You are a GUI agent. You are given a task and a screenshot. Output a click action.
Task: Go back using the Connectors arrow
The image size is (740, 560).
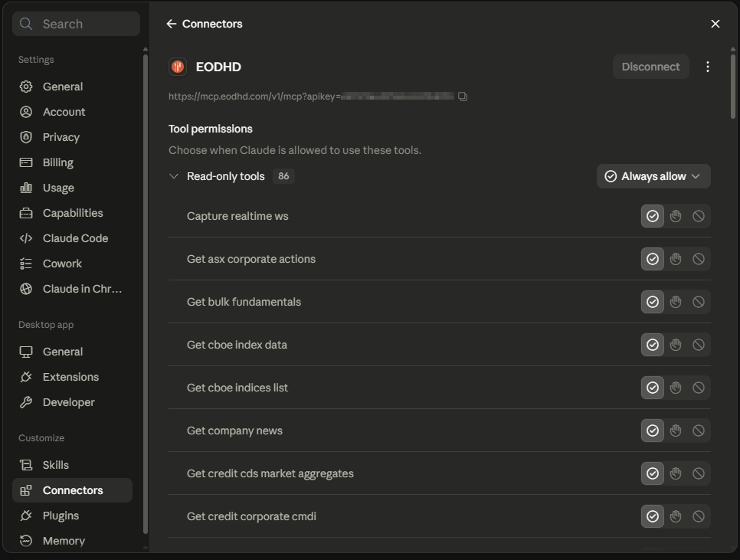[172, 24]
